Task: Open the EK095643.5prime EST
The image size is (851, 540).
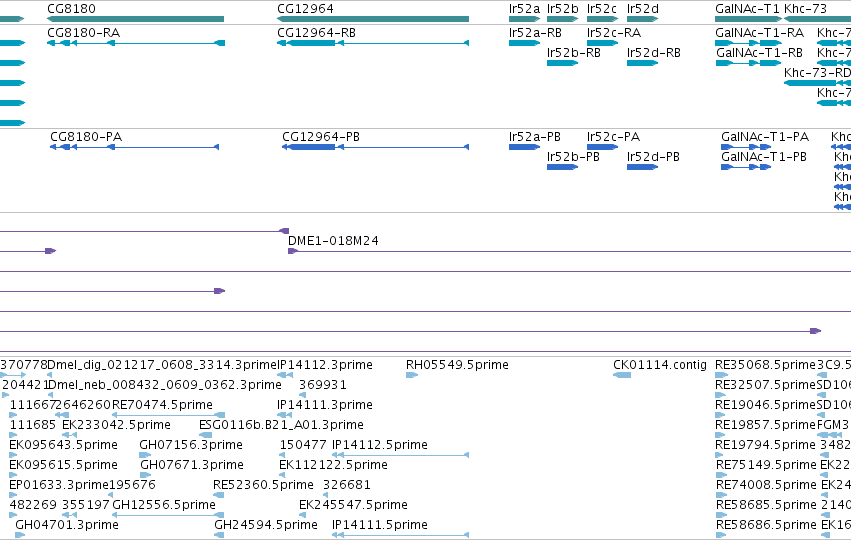Action: [x=13, y=455]
